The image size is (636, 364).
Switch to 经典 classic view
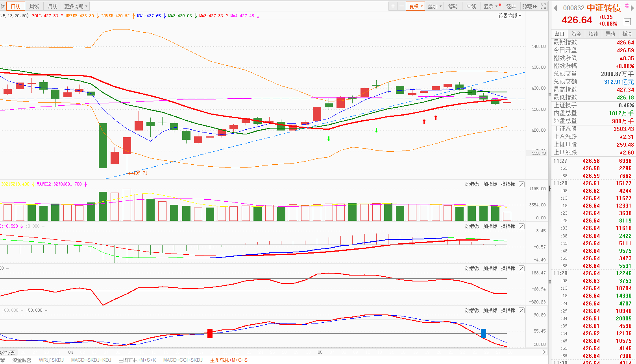(x=511, y=6)
